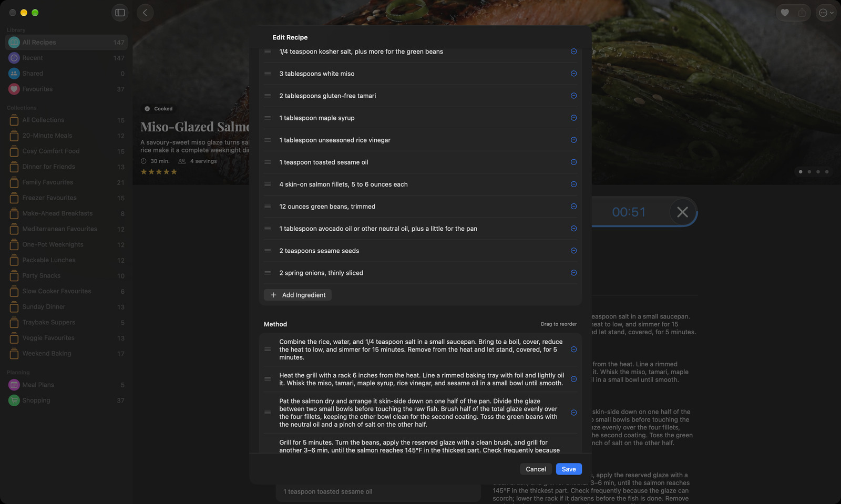841x504 pixels.
Task: Grab the reorder handle for sesame seeds
Action: tap(268, 251)
